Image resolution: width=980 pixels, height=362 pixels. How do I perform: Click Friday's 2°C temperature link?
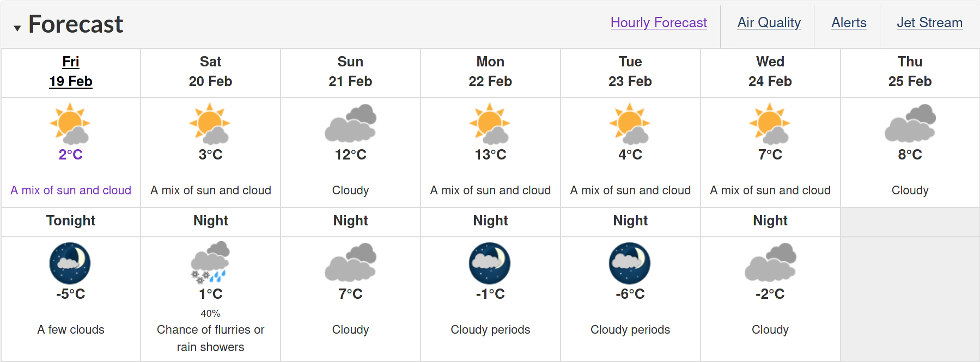tap(71, 155)
